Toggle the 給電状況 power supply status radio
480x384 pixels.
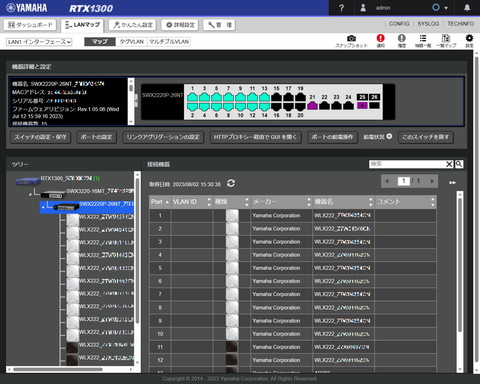(x=389, y=136)
